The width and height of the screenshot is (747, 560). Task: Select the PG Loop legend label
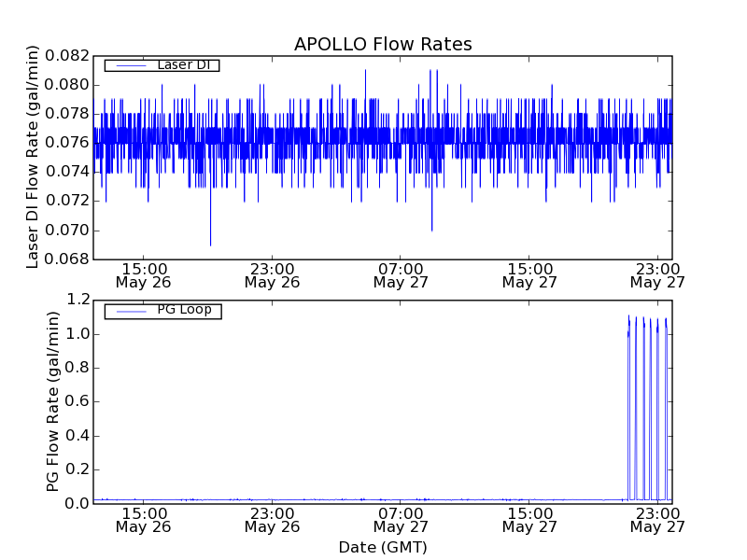tap(183, 310)
